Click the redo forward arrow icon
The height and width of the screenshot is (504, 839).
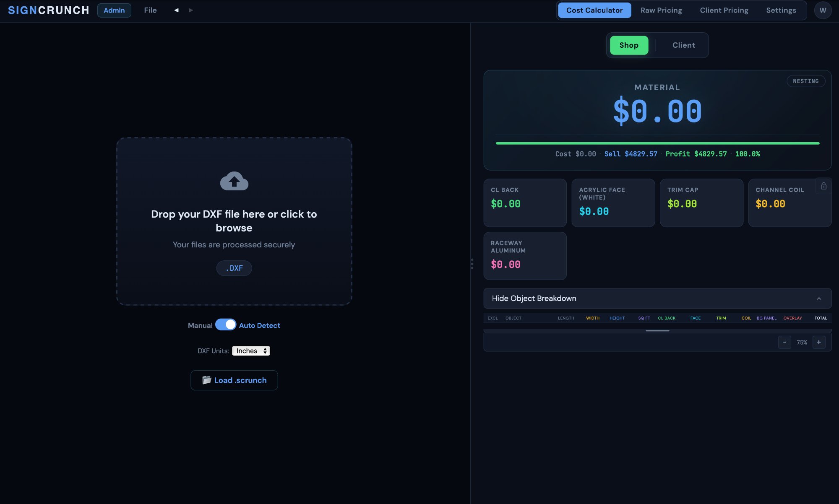(x=191, y=10)
